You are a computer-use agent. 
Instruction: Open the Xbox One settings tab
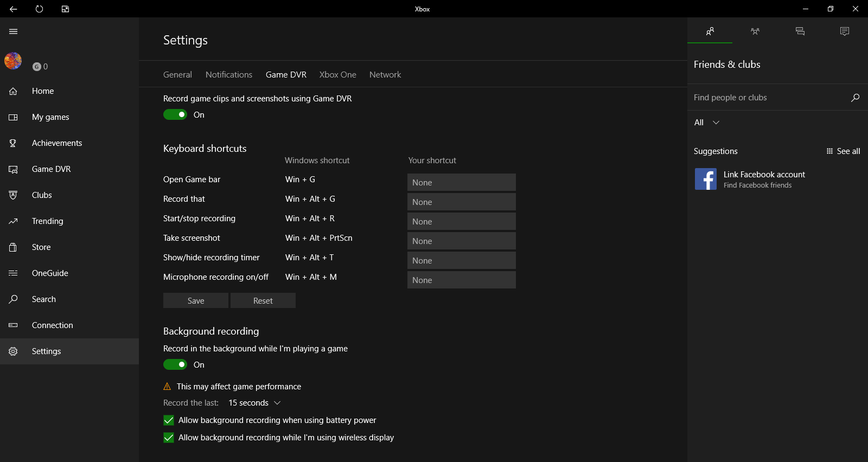(x=338, y=75)
